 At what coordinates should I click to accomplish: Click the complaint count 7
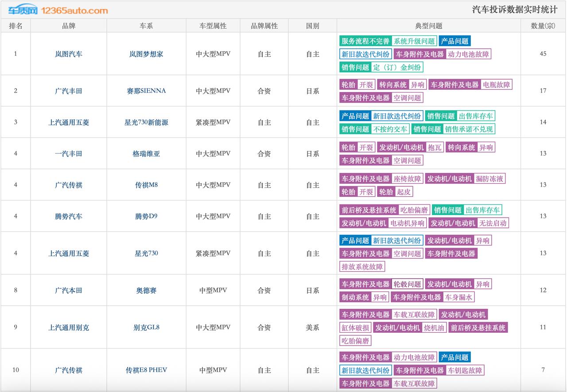[543, 370]
